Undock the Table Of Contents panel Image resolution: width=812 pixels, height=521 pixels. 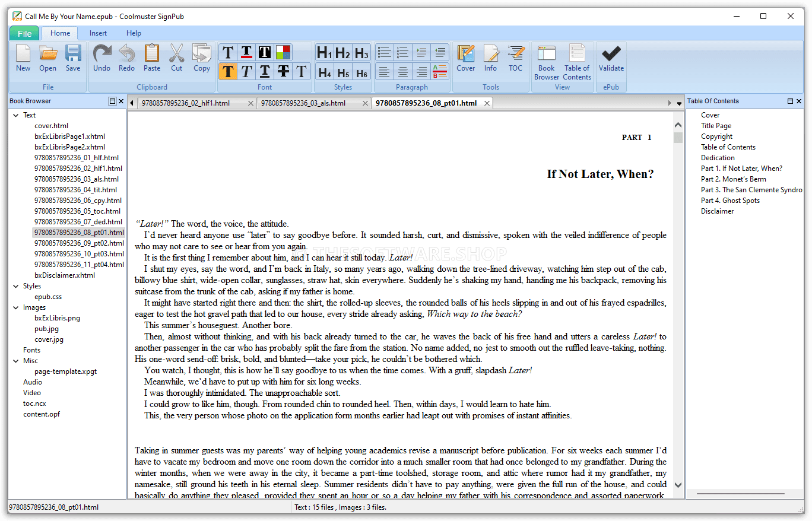click(790, 101)
